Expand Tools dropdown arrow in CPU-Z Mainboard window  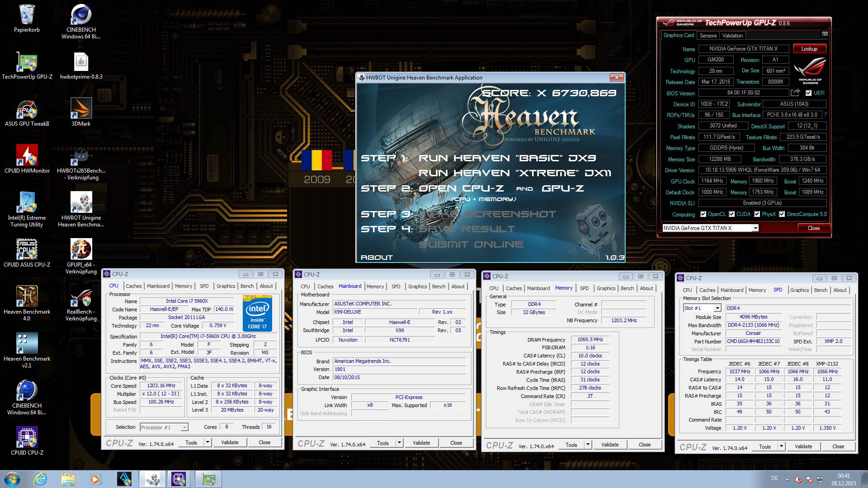pos(399,443)
